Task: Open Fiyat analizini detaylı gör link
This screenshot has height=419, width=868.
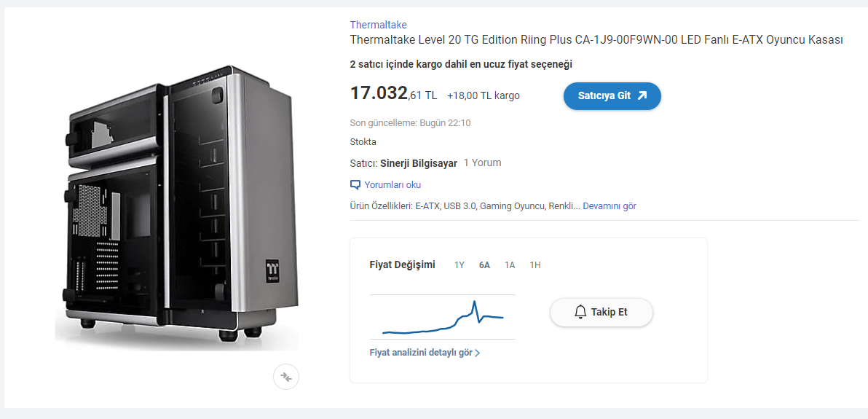Action: tap(425, 353)
